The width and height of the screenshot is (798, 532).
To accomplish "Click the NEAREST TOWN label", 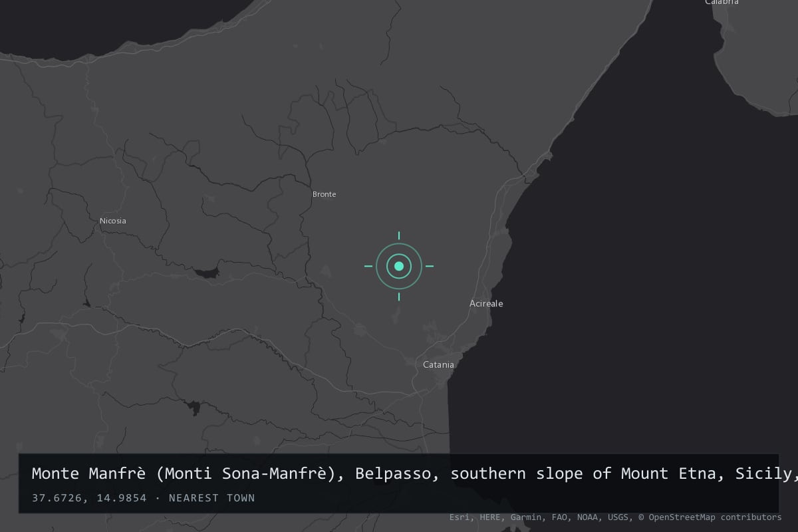I will point(212,497).
